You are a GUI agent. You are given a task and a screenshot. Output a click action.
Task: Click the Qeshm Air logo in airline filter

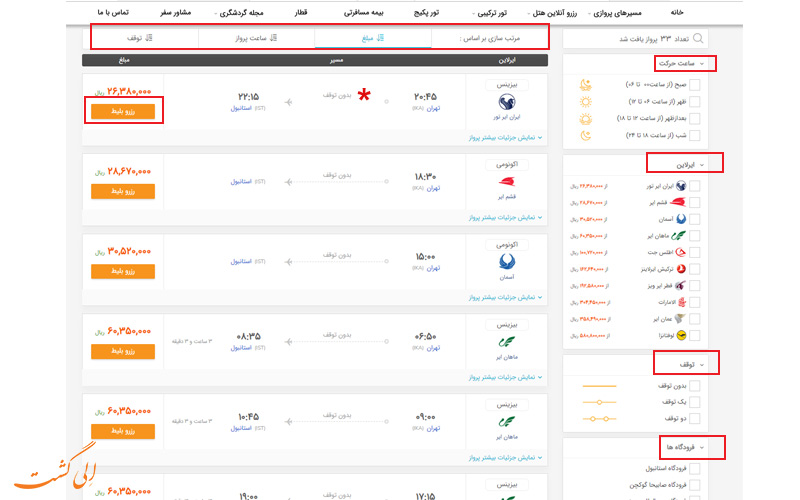[678, 202]
